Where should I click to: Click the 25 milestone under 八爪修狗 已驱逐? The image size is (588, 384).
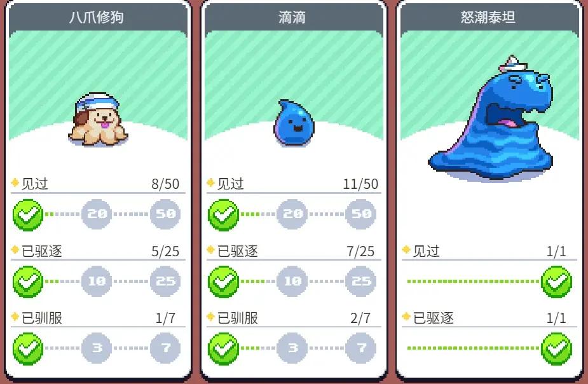[x=165, y=281]
